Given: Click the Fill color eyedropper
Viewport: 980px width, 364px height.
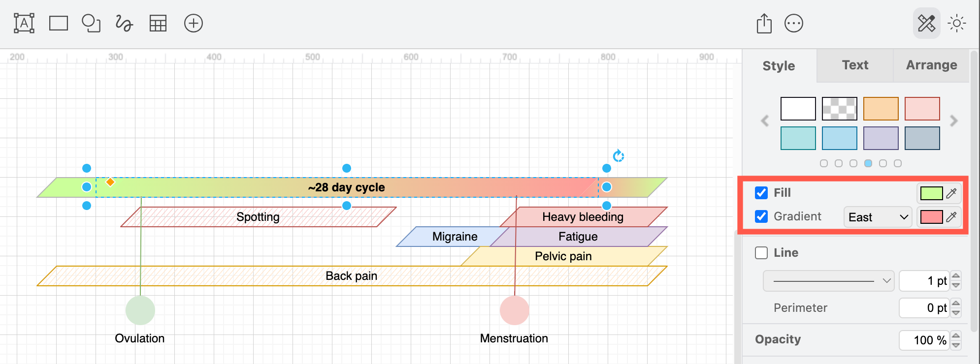Looking at the screenshot, I should point(951,193).
